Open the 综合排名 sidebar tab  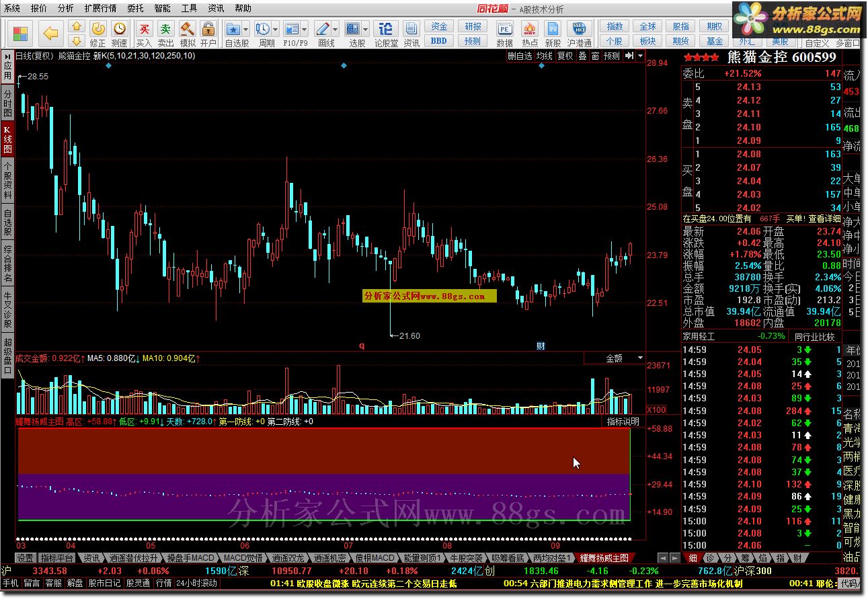click(x=7, y=264)
